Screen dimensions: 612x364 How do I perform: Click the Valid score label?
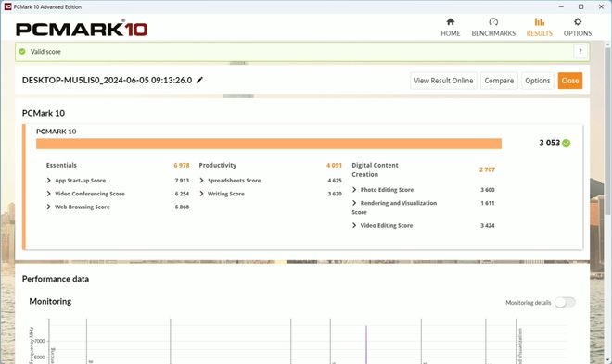(45, 52)
